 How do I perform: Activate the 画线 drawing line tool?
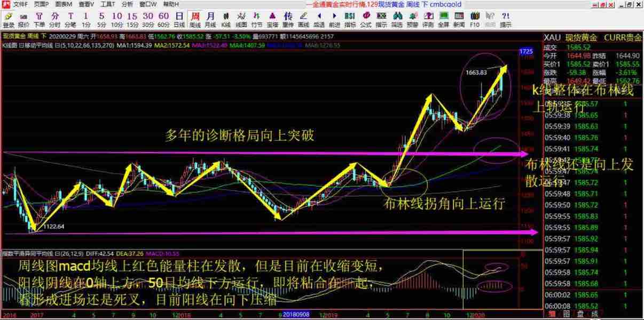[303, 20]
